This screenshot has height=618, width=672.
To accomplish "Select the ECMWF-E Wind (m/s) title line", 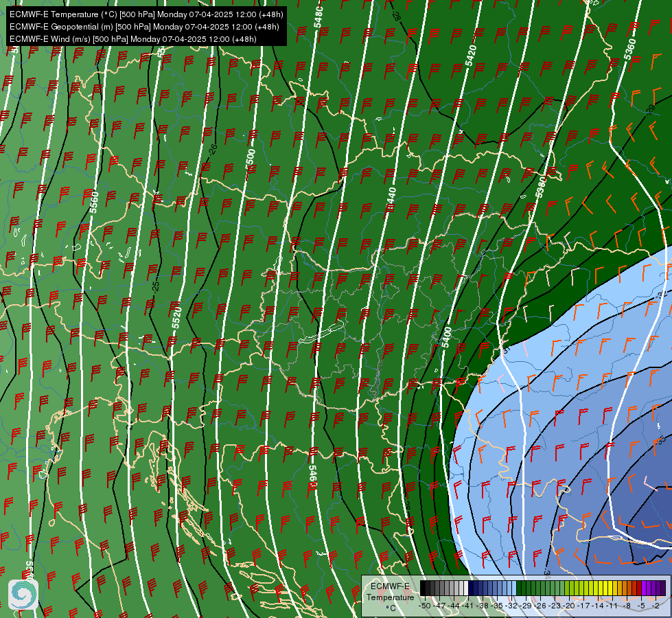I will click(x=133, y=39).
